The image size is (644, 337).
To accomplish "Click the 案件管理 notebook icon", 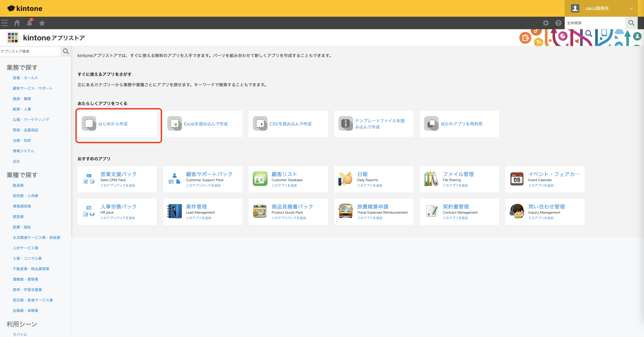I will 174,211.
